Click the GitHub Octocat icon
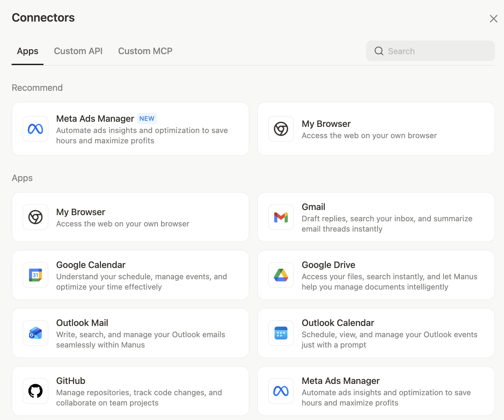The image size is (504, 420). (35, 391)
